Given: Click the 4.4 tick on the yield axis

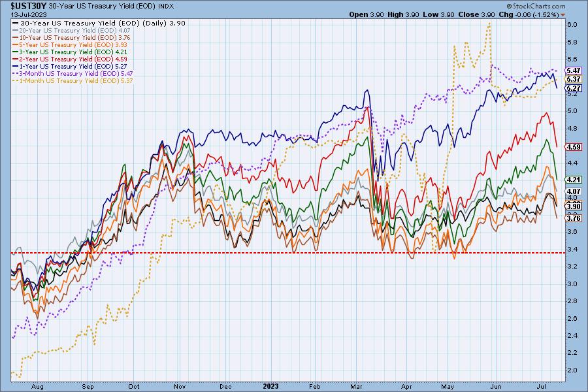Looking at the screenshot, I should [572, 163].
